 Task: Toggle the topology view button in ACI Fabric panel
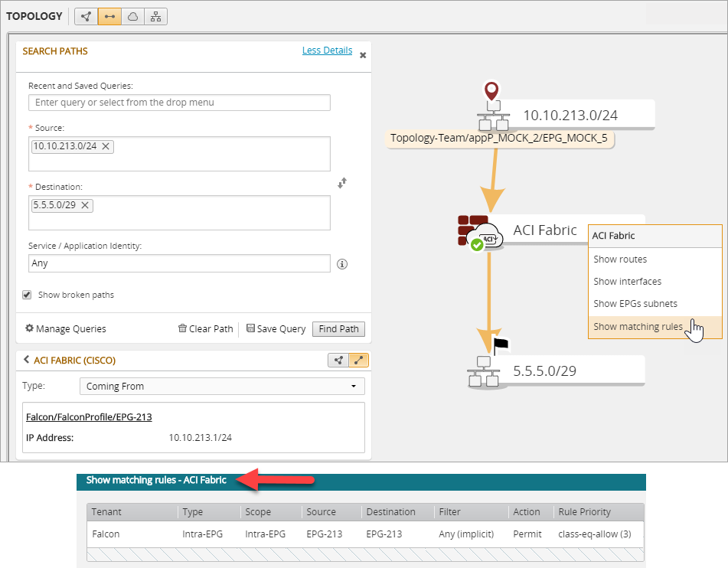click(338, 360)
